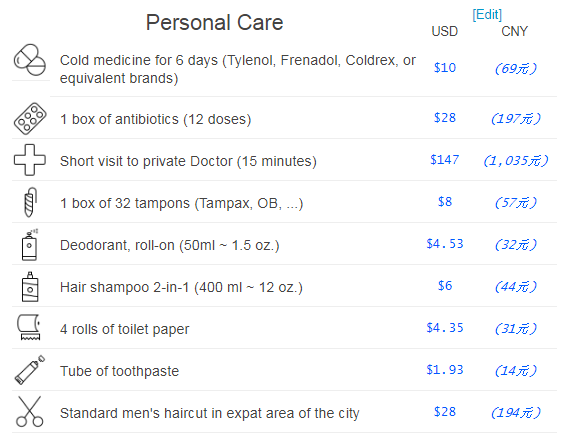Select the $147 private doctor price
This screenshot has height=437, width=564.
tap(445, 160)
